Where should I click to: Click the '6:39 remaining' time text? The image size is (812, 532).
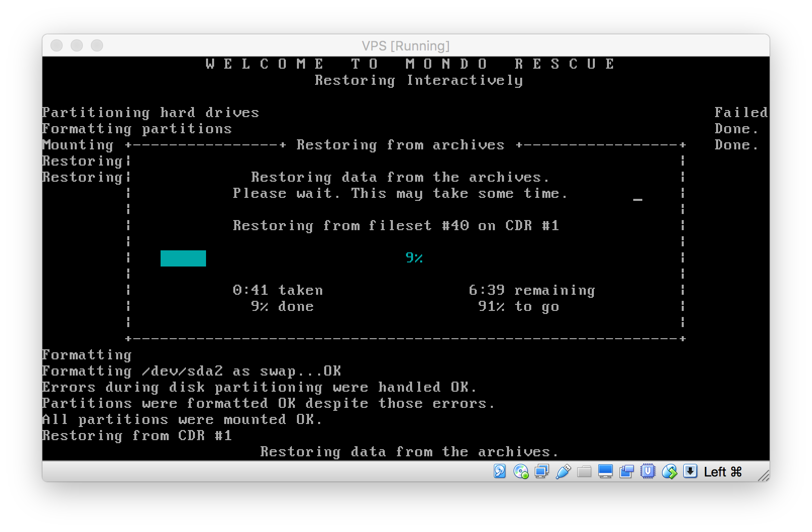point(532,290)
